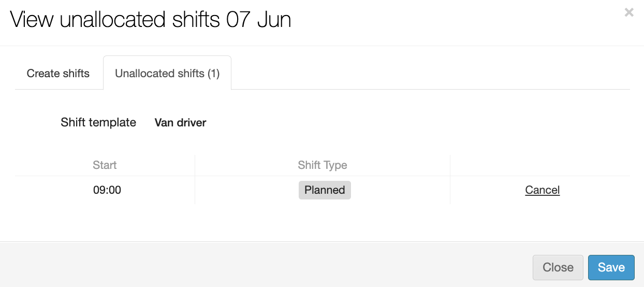The height and width of the screenshot is (287, 644).
Task: Click the white space below the shifts table
Action: click(321, 223)
